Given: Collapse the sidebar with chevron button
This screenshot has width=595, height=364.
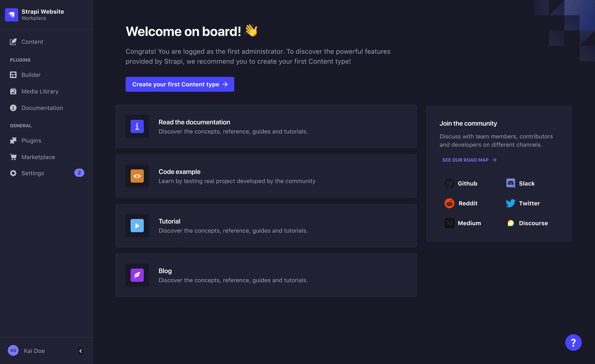Looking at the screenshot, I should pyautogui.click(x=81, y=351).
